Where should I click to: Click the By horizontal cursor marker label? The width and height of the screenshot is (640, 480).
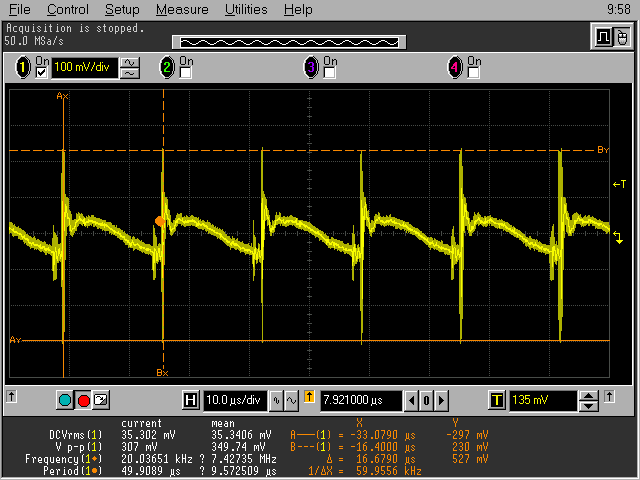point(603,150)
